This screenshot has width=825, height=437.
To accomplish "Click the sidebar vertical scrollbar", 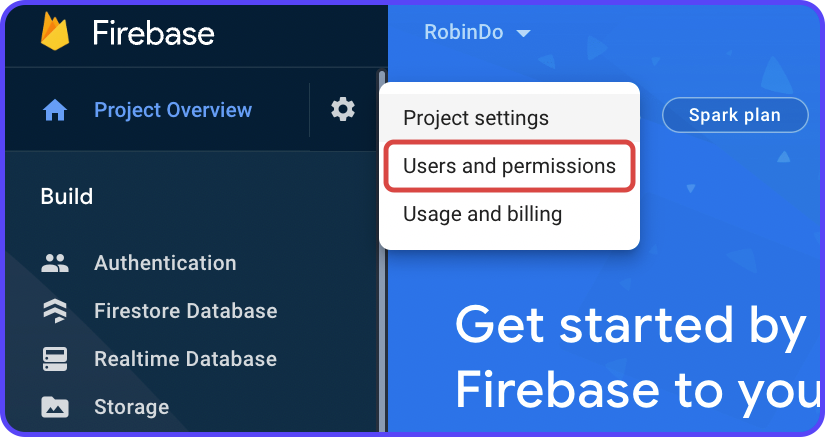I will coord(382,251).
